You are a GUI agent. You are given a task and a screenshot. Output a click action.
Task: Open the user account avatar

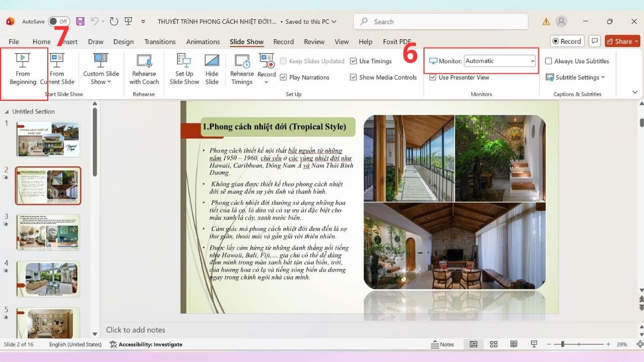[x=561, y=21]
